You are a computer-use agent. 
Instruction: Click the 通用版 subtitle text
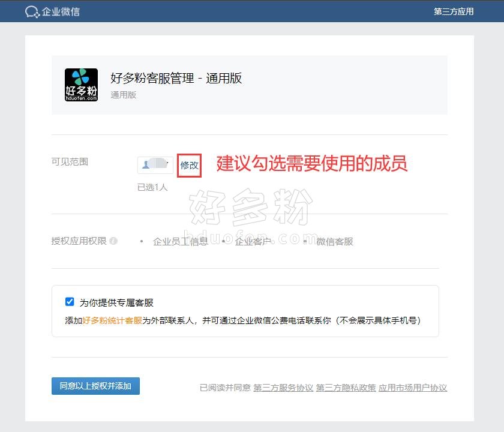[x=124, y=95]
